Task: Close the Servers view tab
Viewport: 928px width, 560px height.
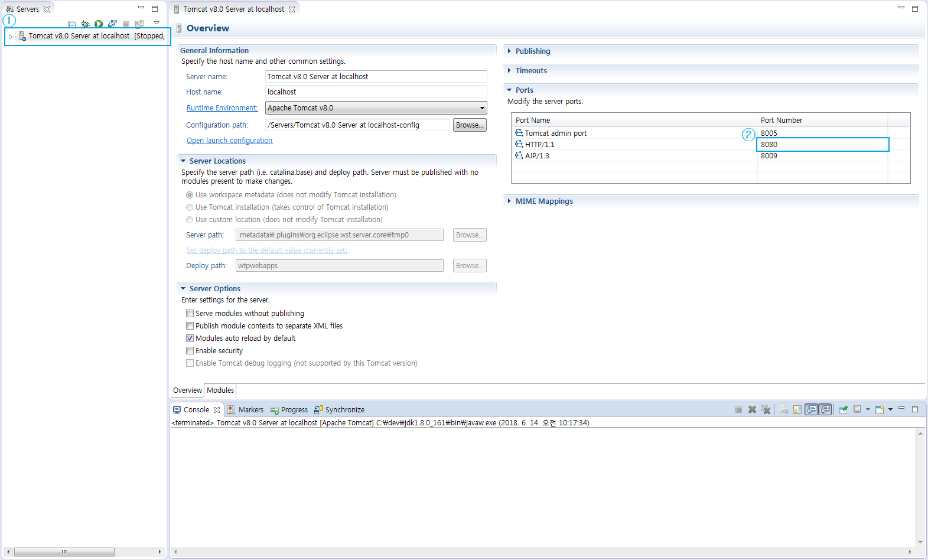Action: [47, 9]
